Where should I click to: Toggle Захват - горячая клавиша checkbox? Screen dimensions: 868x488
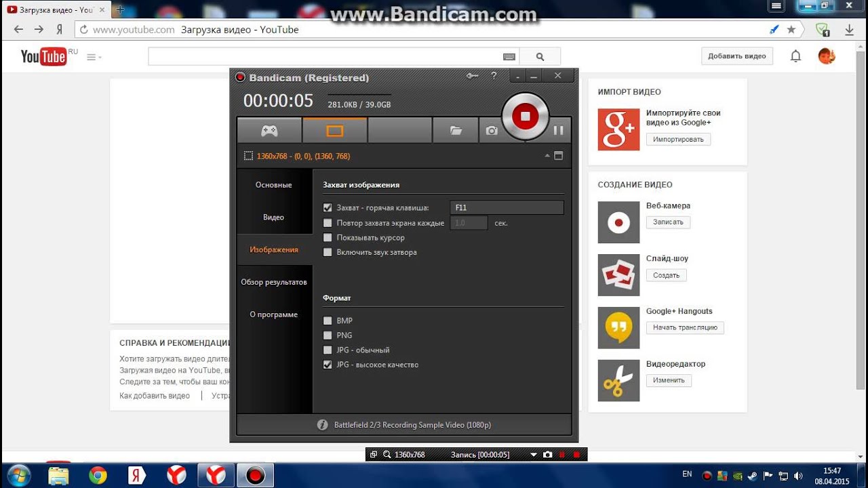click(x=328, y=208)
